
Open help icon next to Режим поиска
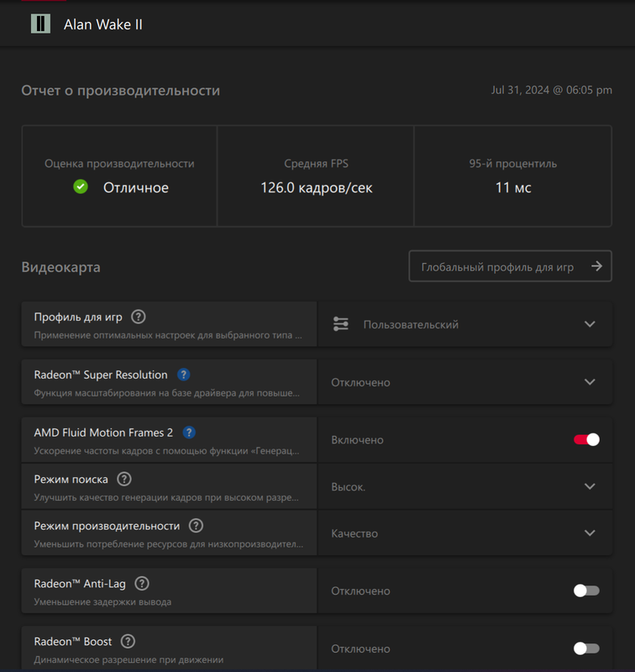pyautogui.click(x=124, y=479)
